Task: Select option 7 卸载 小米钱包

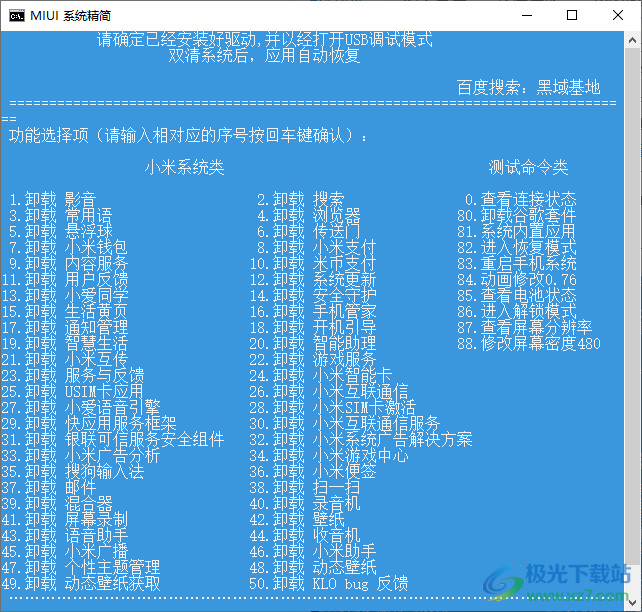Action: click(x=69, y=248)
